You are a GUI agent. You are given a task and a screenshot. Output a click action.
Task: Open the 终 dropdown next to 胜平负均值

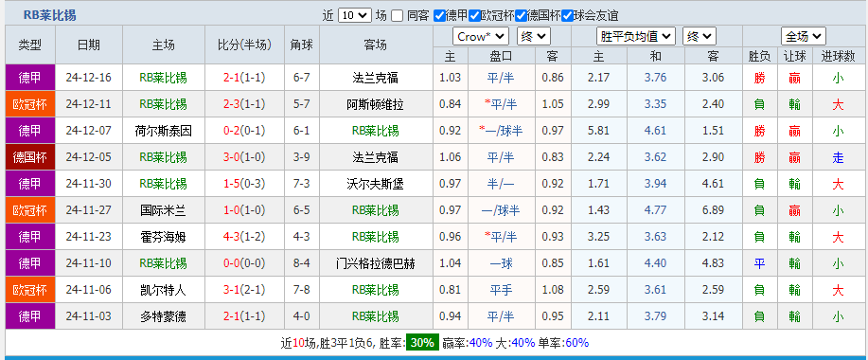[700, 37]
